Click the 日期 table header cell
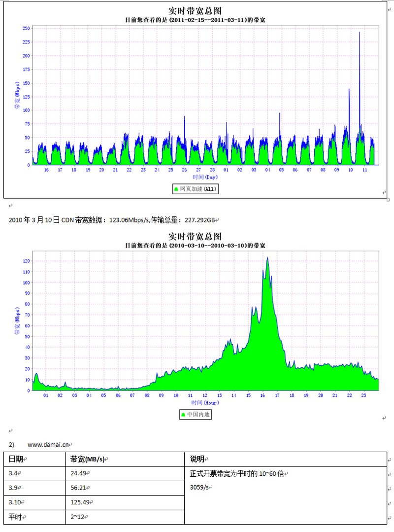Screen dimensions: 394x532 point(34,459)
